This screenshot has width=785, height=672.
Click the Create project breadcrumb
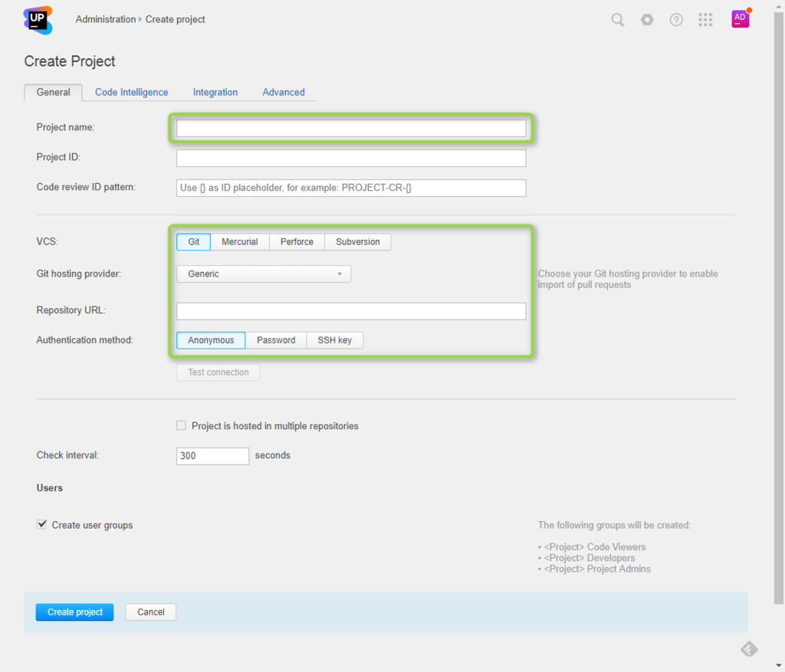(x=176, y=19)
